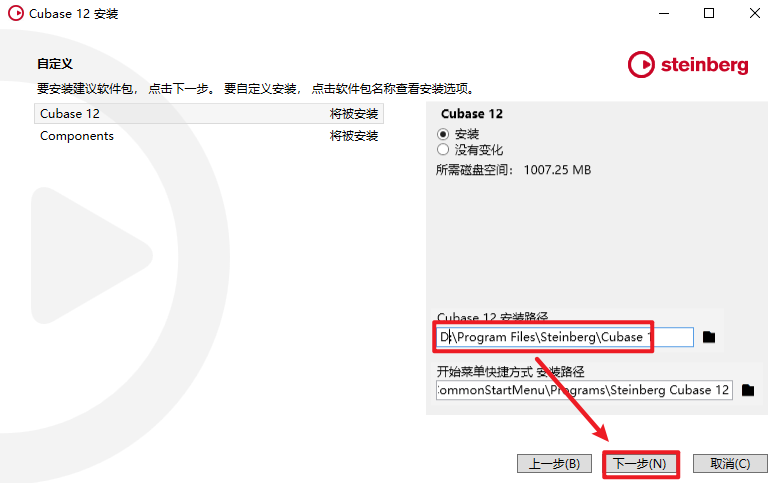Cancel setup with 取消(C) button
This screenshot has width=773, height=483.
point(730,464)
